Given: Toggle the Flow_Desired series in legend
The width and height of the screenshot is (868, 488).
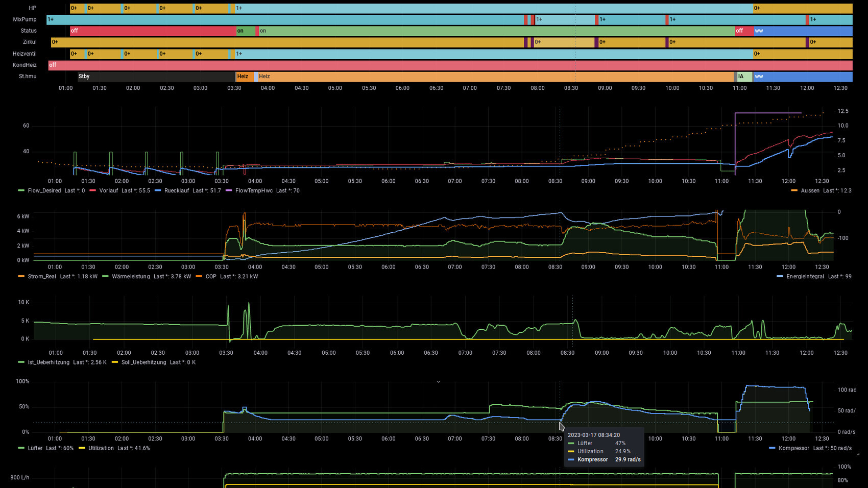Looking at the screenshot, I should point(44,191).
